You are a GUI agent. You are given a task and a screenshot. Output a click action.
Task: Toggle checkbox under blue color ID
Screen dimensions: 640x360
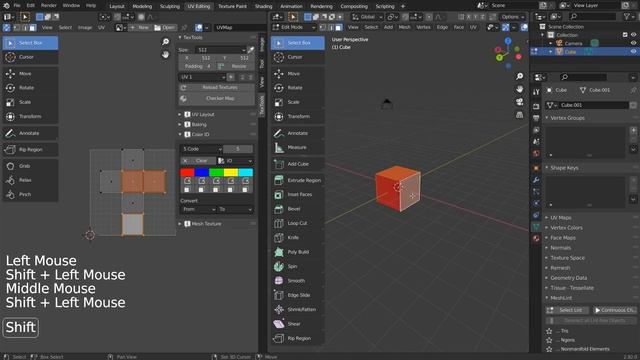pyautogui.click(x=201, y=190)
